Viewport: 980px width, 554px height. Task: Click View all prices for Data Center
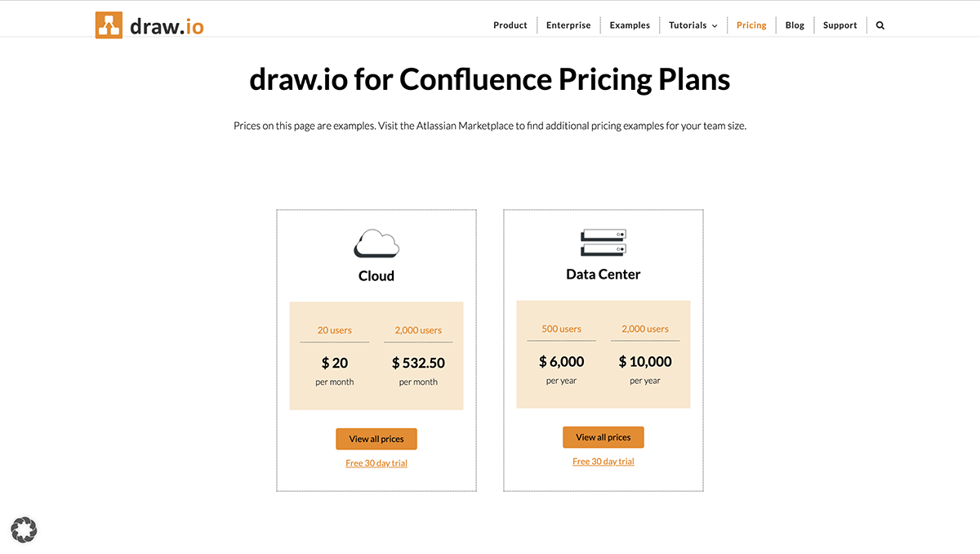click(604, 437)
